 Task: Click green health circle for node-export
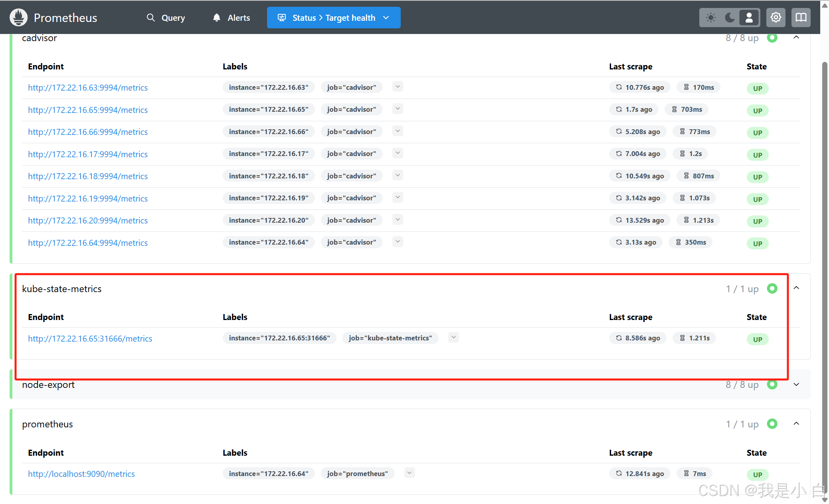(x=772, y=384)
